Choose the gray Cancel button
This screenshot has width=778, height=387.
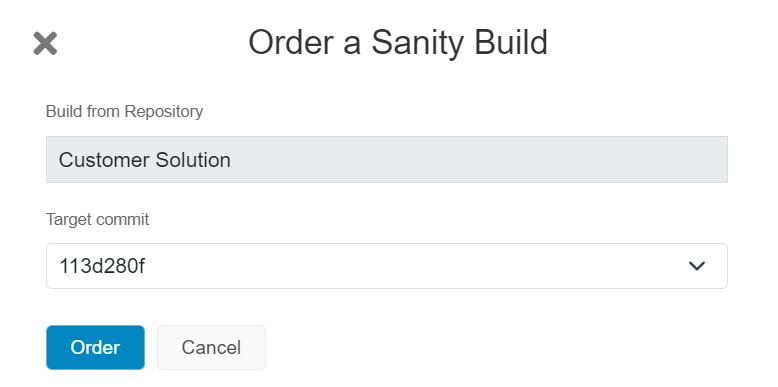click(x=211, y=347)
